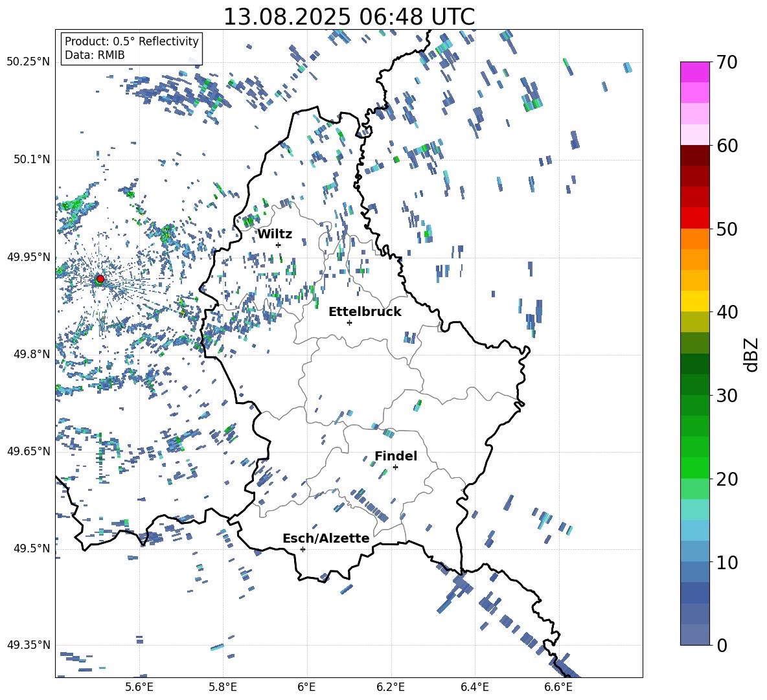The width and height of the screenshot is (767, 700).
Task: Click the 50.25°N latitude label
Action: [x=29, y=62]
